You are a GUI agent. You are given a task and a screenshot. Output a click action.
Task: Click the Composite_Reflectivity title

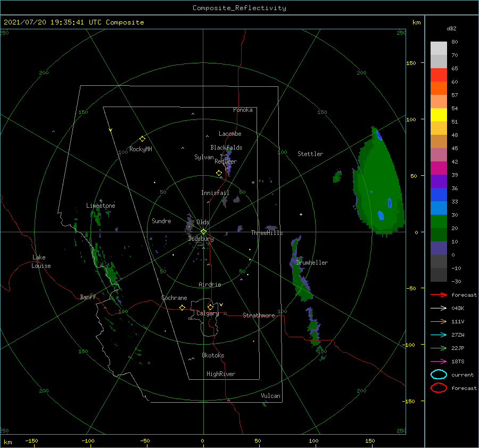coord(240,8)
